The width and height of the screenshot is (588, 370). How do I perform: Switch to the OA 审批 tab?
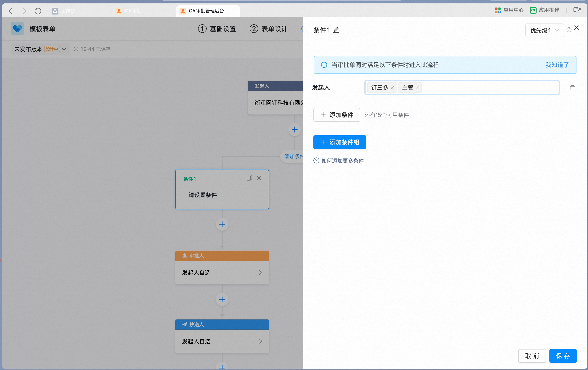[x=129, y=11]
